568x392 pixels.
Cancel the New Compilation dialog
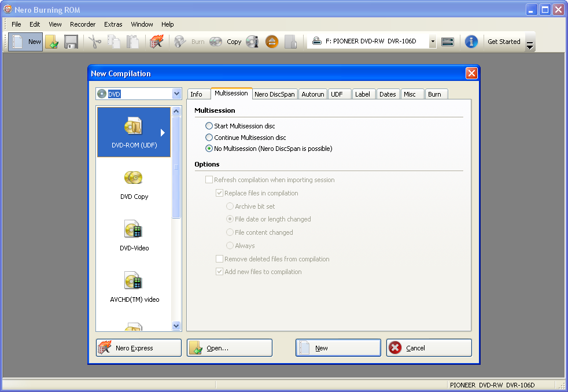pyautogui.click(x=429, y=348)
